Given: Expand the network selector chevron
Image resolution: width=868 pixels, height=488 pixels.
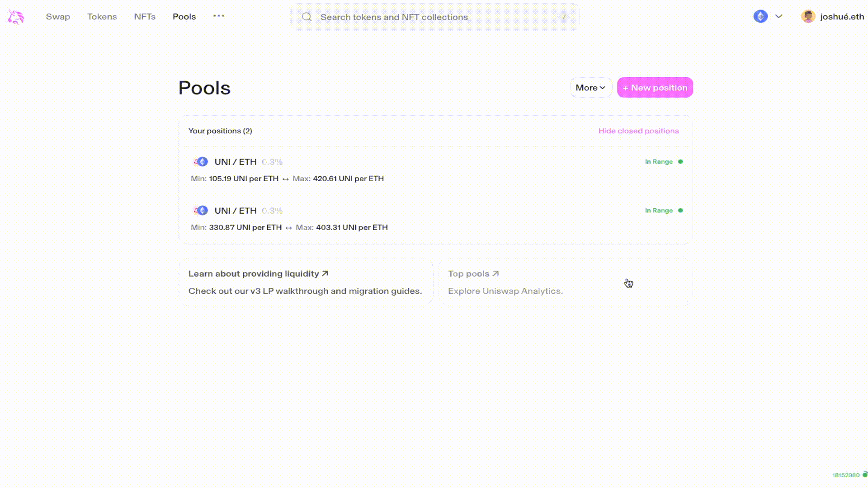Looking at the screenshot, I should tap(778, 16).
